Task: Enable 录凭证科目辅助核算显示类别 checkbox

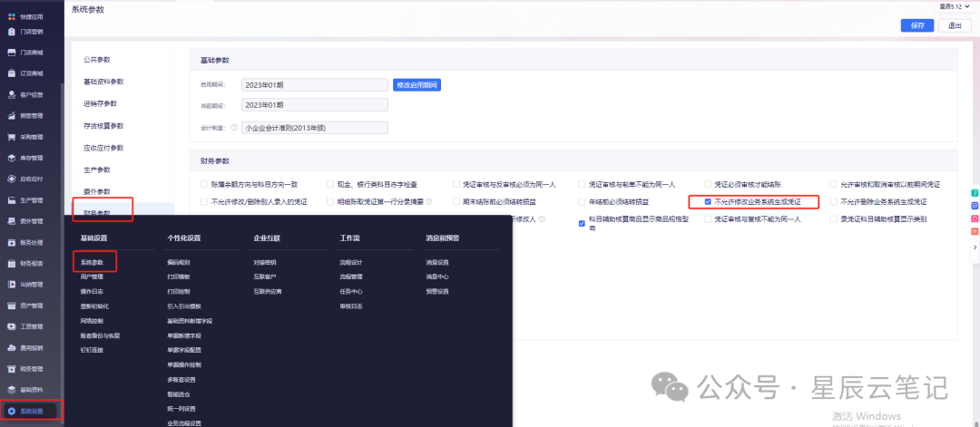Action: coord(834,219)
